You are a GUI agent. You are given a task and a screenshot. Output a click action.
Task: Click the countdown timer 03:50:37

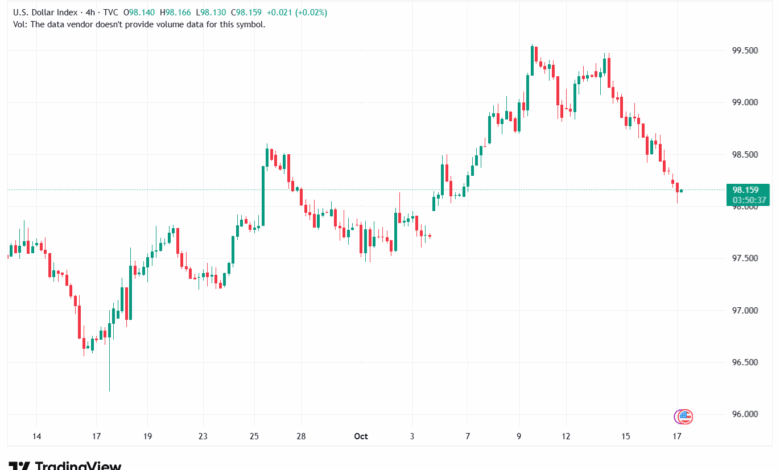(749, 200)
